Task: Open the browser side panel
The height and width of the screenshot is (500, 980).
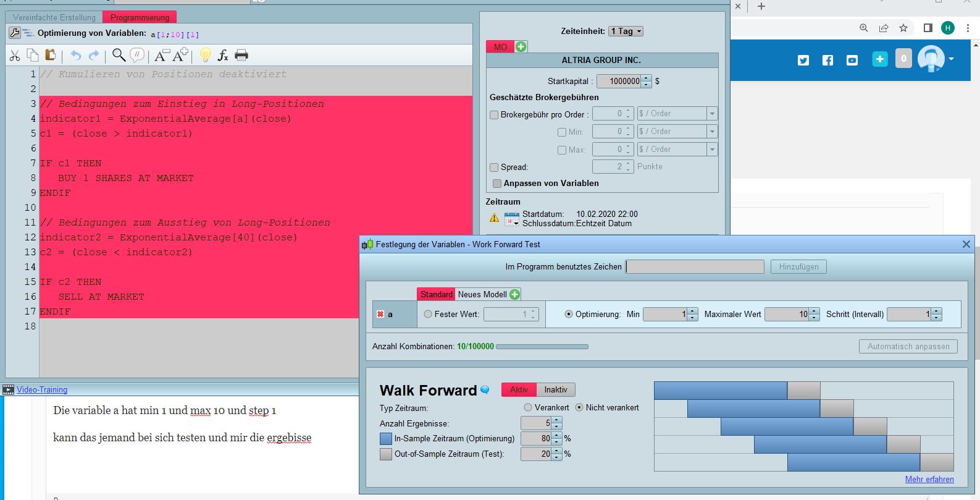Action: click(x=928, y=28)
